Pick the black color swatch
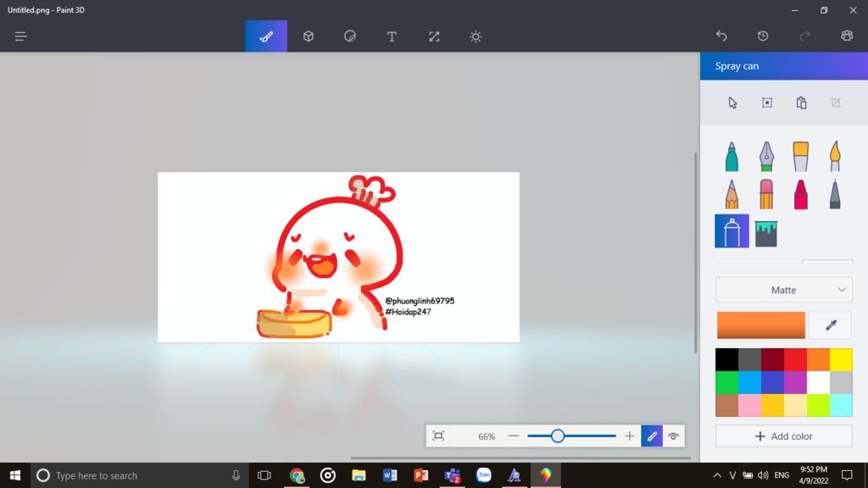Viewport: 868px width, 488px height. click(x=726, y=359)
